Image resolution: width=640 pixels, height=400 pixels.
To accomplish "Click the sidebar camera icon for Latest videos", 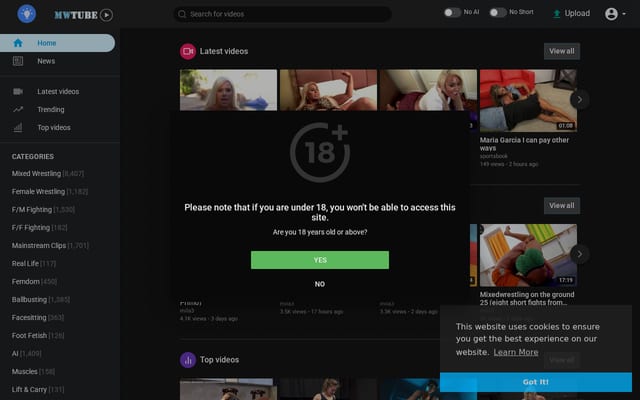I will 18,91.
